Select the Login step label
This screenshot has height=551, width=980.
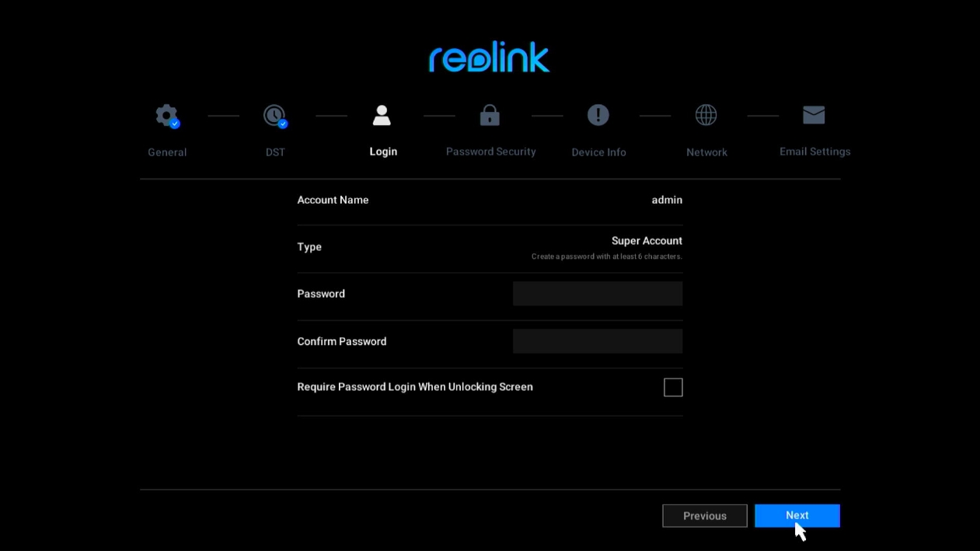[x=383, y=152]
